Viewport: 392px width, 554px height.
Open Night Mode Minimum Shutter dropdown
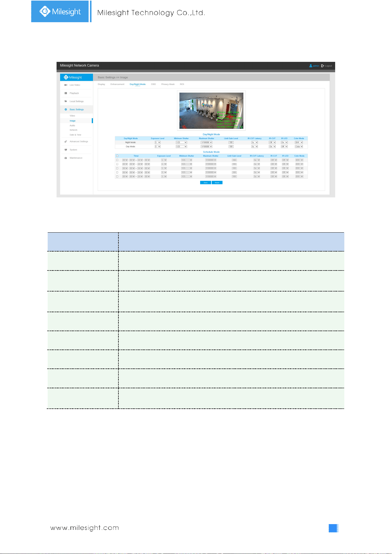pos(181,142)
